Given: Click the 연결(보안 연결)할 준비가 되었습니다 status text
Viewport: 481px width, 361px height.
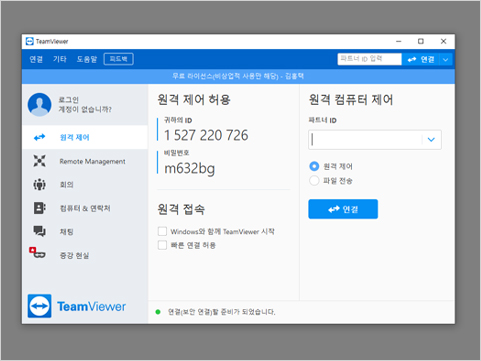Looking at the screenshot, I should pyautogui.click(x=222, y=312).
